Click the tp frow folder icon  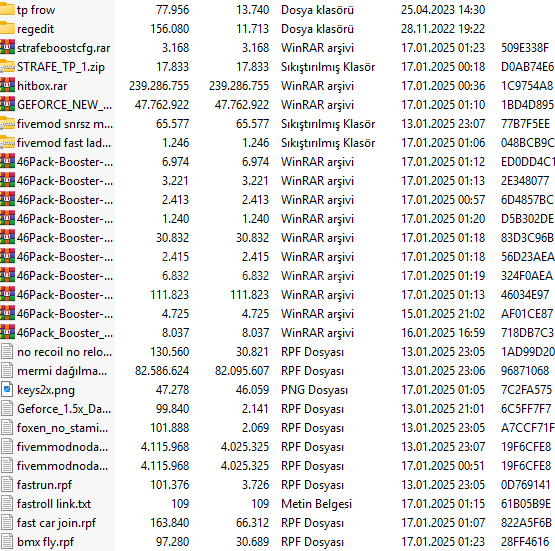click(7, 9)
